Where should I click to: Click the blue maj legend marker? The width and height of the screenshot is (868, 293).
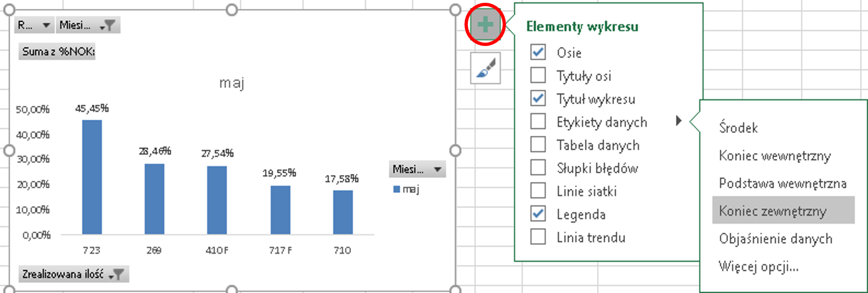coord(396,189)
